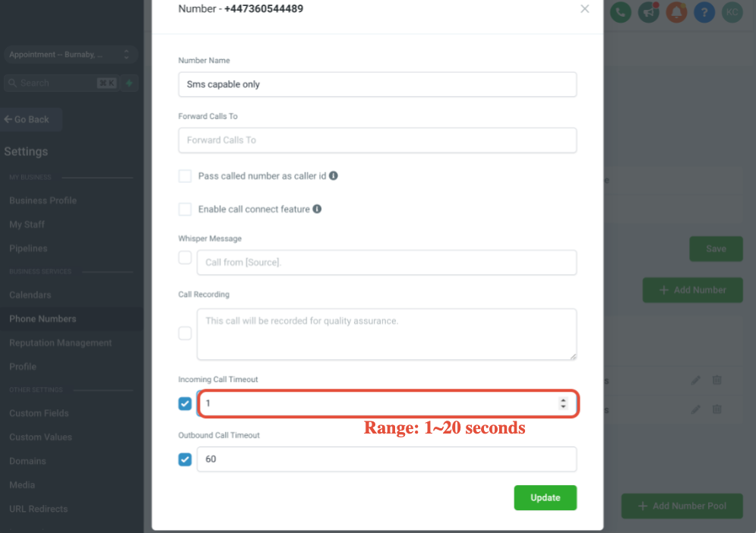This screenshot has height=533, width=756.
Task: Click the Forward Calls To input field
Action: 378,140
